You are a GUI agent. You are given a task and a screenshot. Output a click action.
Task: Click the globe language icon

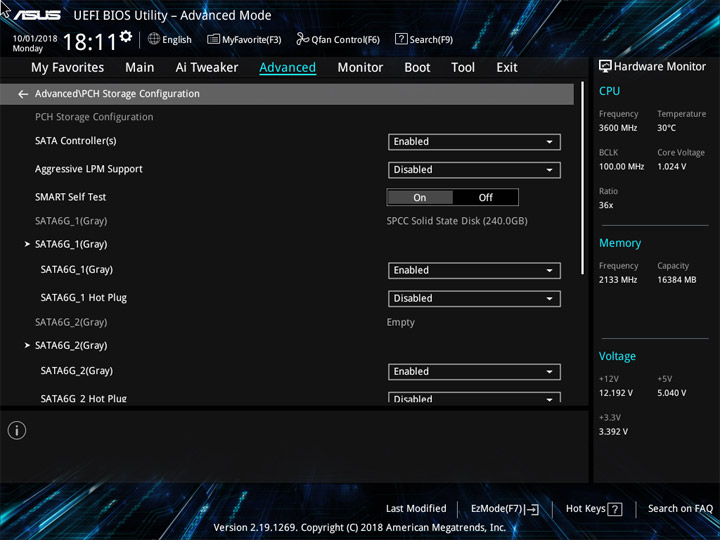[x=154, y=39]
